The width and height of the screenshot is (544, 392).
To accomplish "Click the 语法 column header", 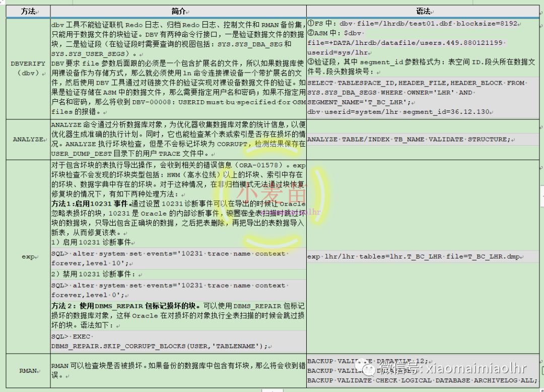I will 423,12.
